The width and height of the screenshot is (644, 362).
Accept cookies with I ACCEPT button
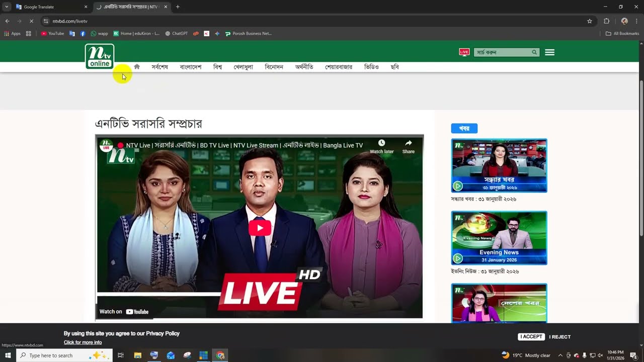coord(531,337)
